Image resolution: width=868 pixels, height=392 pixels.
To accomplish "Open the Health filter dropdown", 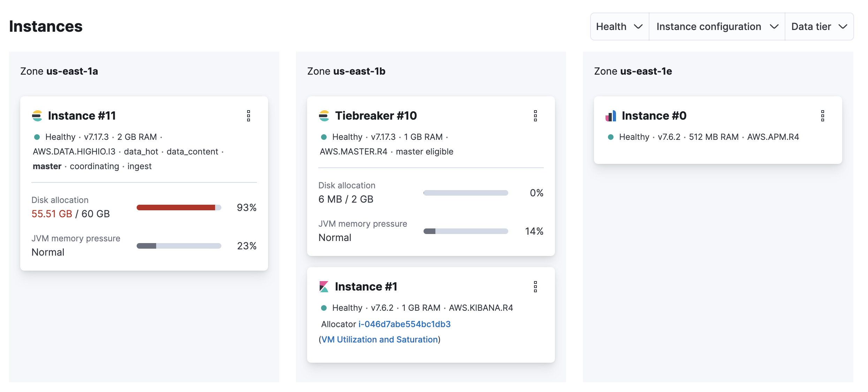I will 619,26.
